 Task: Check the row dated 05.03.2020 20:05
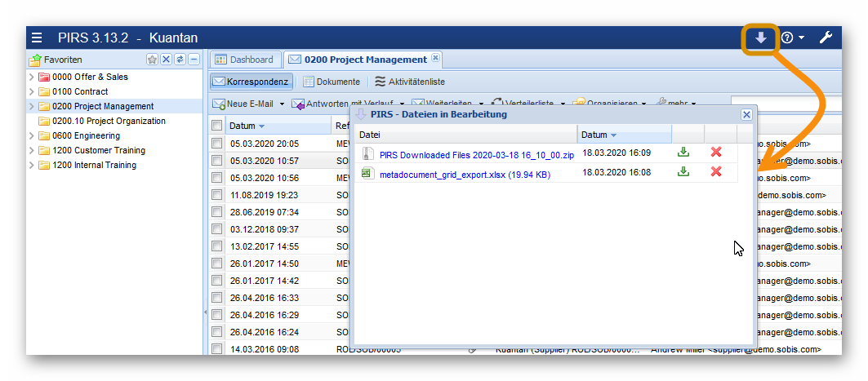[x=217, y=144]
